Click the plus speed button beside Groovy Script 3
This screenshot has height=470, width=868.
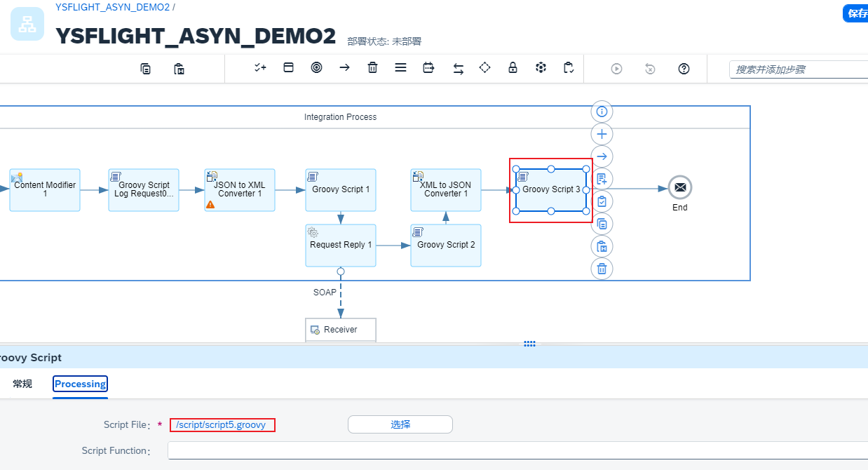tap(601, 134)
